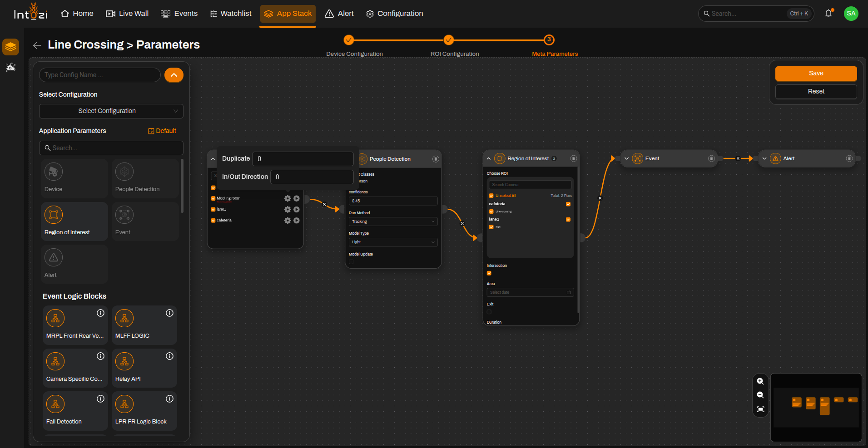
Task: Select the Fall Detection logic block
Action: [x=75, y=411]
